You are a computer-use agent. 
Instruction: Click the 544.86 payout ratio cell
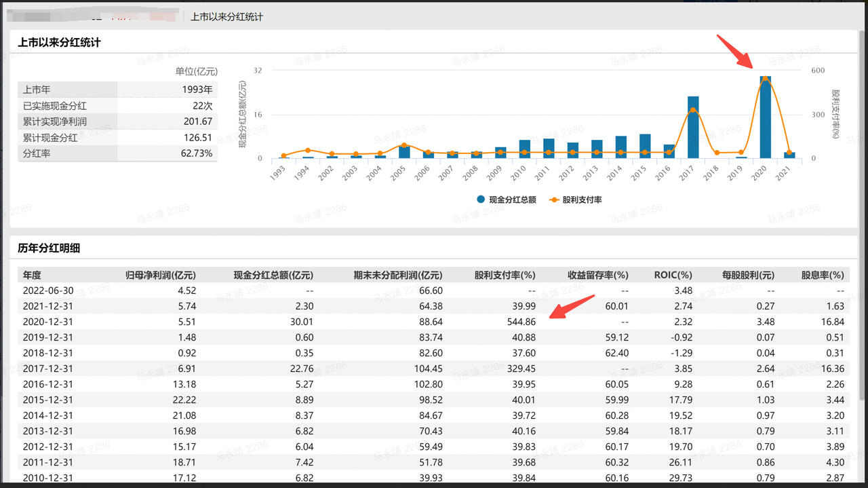pyautogui.click(x=519, y=322)
